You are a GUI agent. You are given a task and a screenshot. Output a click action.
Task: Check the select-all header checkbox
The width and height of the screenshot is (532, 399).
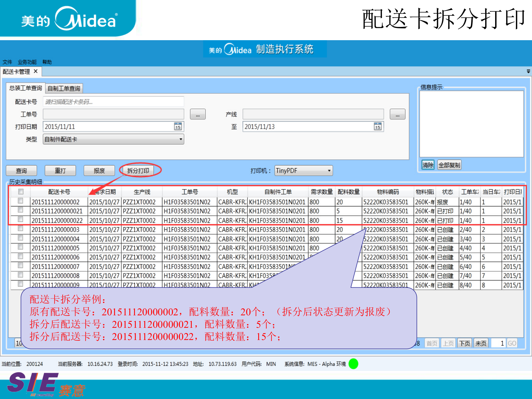[x=21, y=191]
